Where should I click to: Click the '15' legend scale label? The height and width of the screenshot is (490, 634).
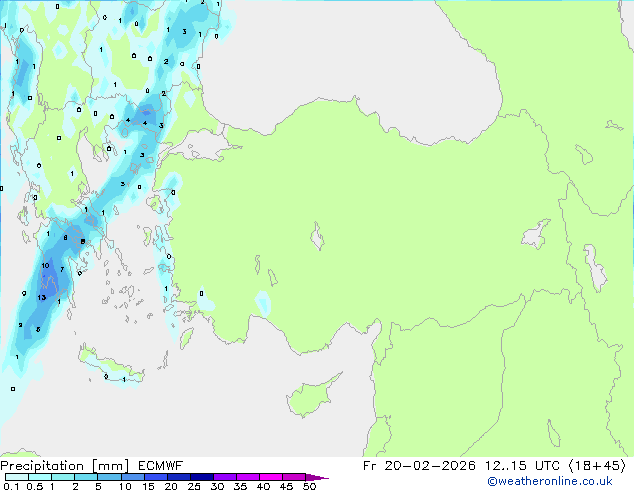(148, 486)
